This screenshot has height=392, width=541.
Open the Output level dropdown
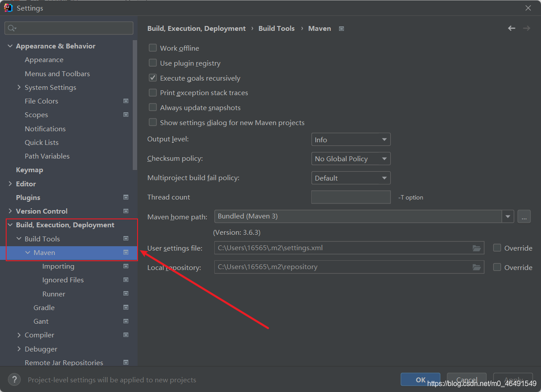click(351, 140)
